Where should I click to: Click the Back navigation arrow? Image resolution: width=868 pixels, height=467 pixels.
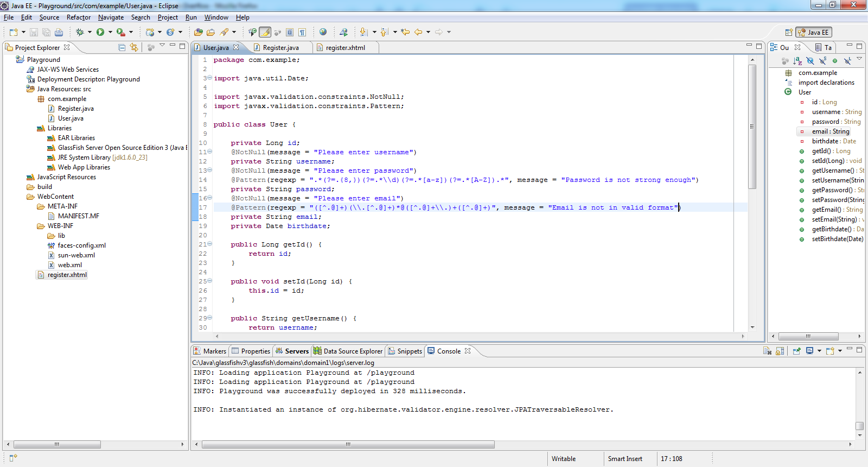click(x=418, y=32)
